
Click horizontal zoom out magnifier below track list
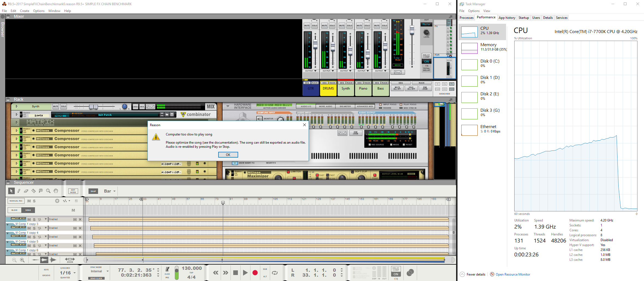[14, 260]
